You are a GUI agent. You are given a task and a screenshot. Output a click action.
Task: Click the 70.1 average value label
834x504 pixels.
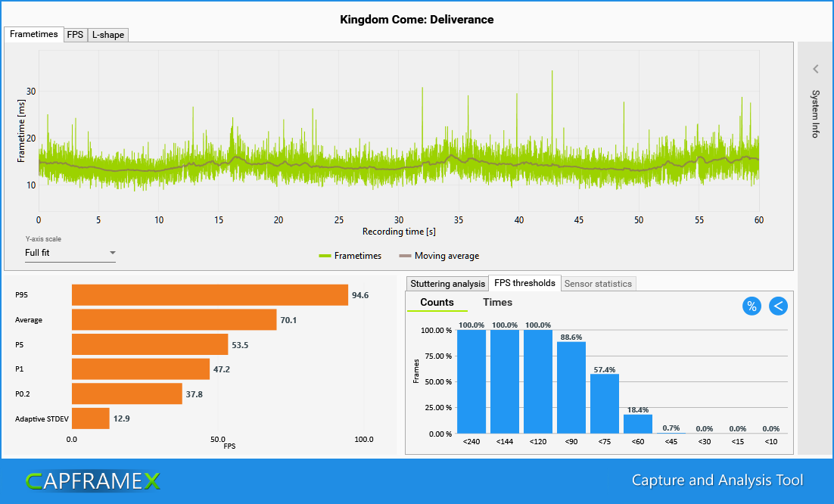pyautogui.click(x=288, y=320)
